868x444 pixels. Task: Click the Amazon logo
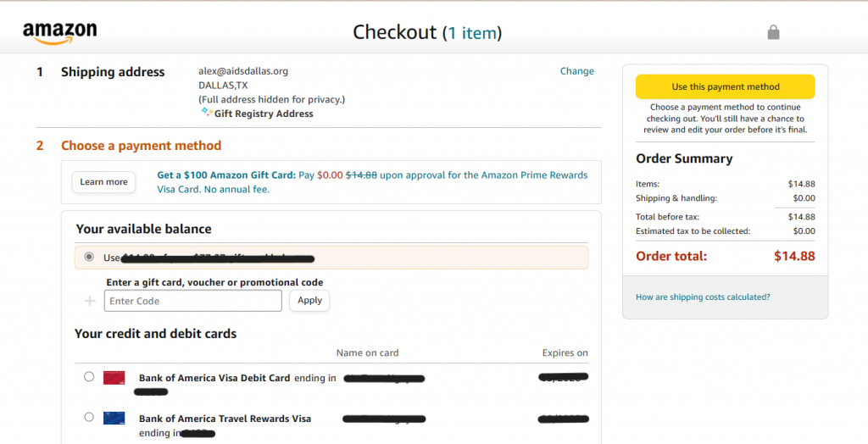[x=59, y=33]
